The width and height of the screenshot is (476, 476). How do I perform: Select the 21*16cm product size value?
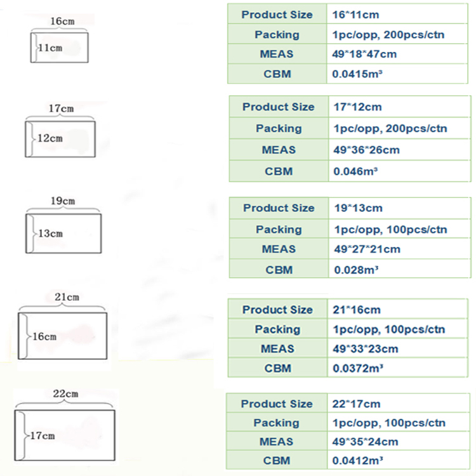coord(357,310)
